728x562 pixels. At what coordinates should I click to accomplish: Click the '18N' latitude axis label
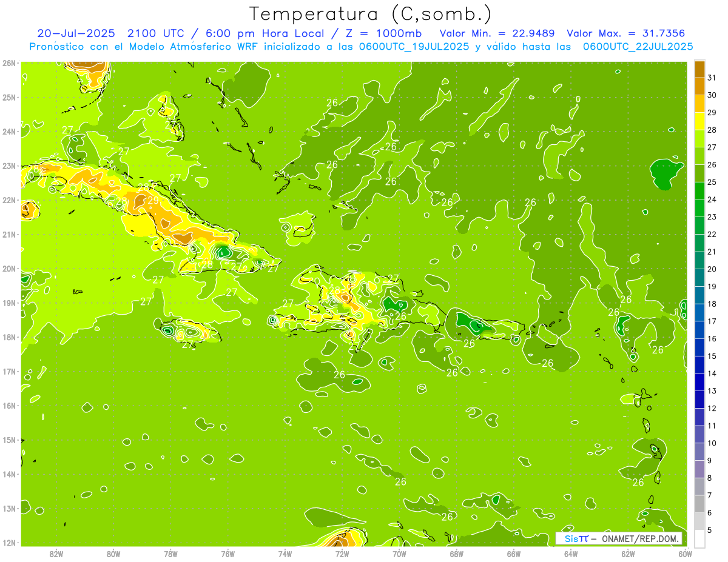(9, 337)
